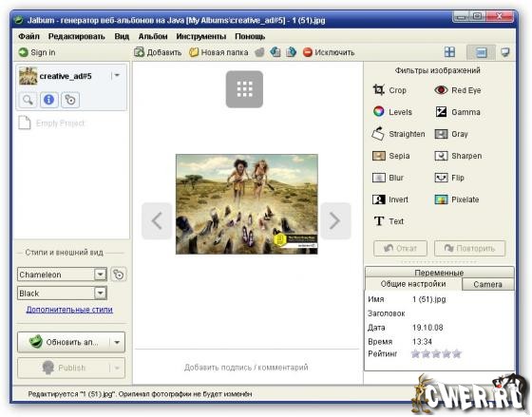Click the Дополнительные стили link
532x417 pixels.
tap(69, 310)
